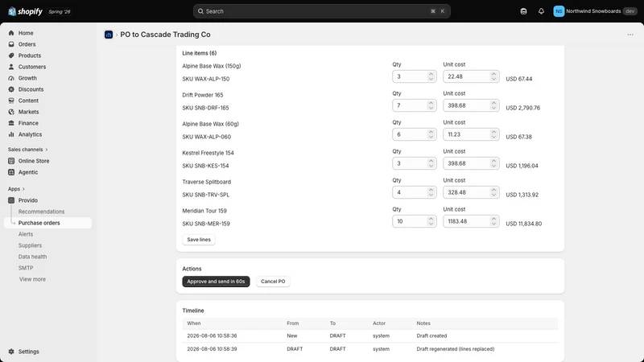
Task: Select timestamp 2026-08-06 10:58:36
Action: [x=212, y=335]
